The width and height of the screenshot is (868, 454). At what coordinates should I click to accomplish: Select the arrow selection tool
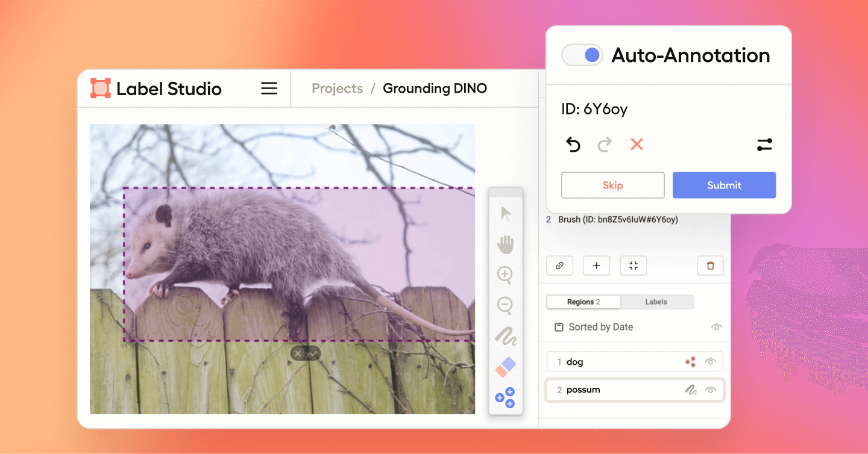pyautogui.click(x=505, y=213)
